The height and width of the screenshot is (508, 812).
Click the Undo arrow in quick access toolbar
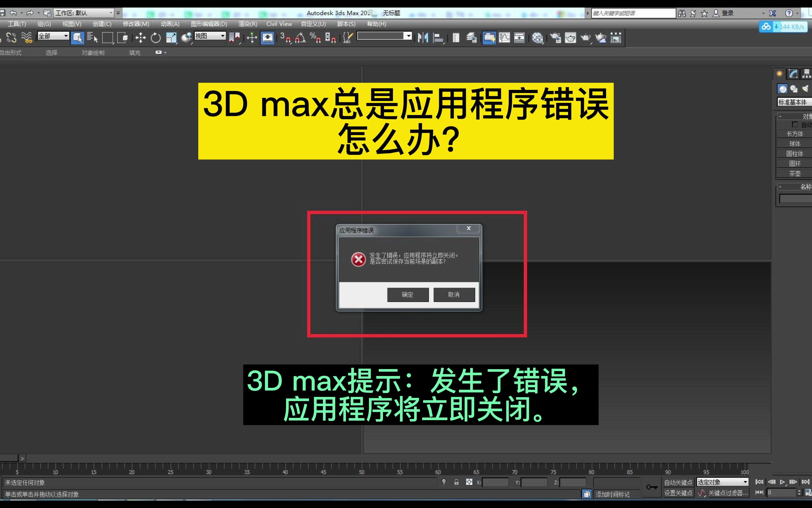coord(13,13)
